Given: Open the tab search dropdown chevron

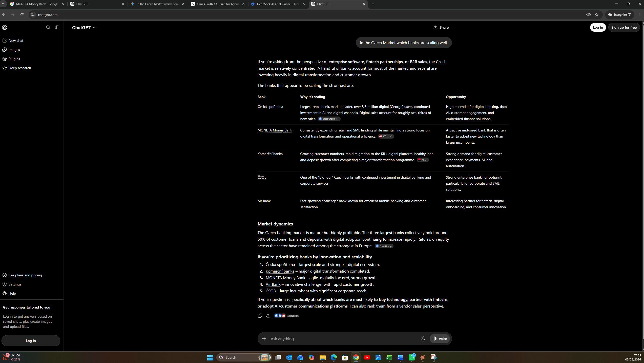Looking at the screenshot, I should click(3, 4).
